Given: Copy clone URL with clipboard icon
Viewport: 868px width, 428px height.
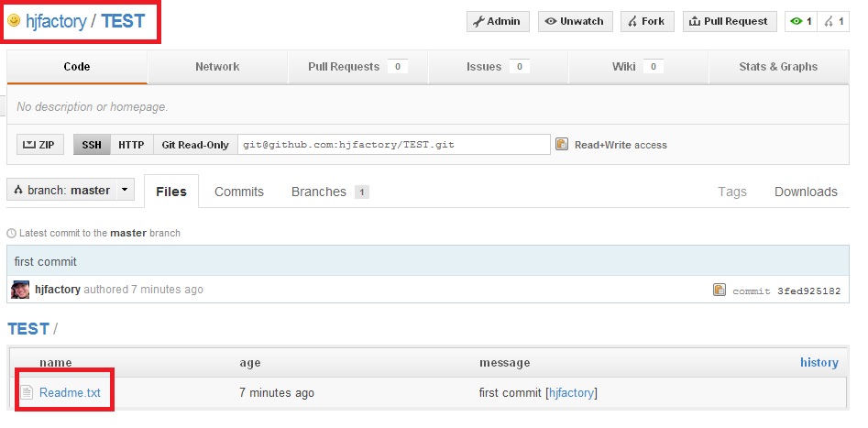Looking at the screenshot, I should pos(561,145).
